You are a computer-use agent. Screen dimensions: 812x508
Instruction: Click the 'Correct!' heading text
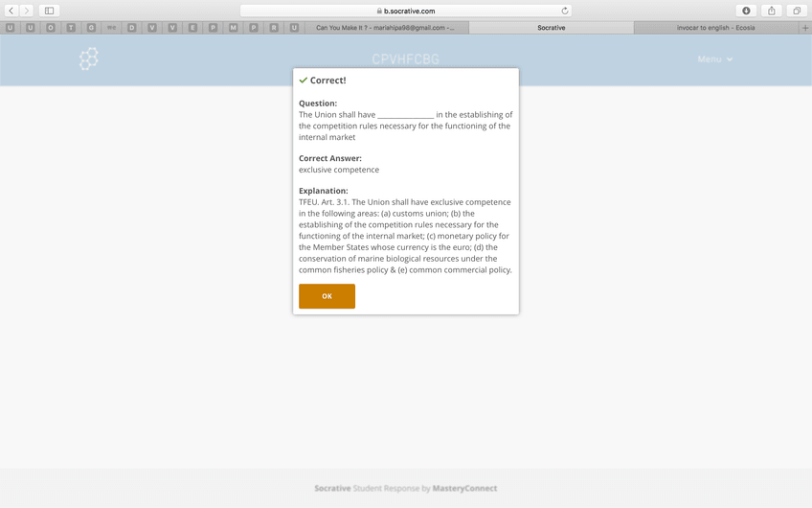click(327, 81)
